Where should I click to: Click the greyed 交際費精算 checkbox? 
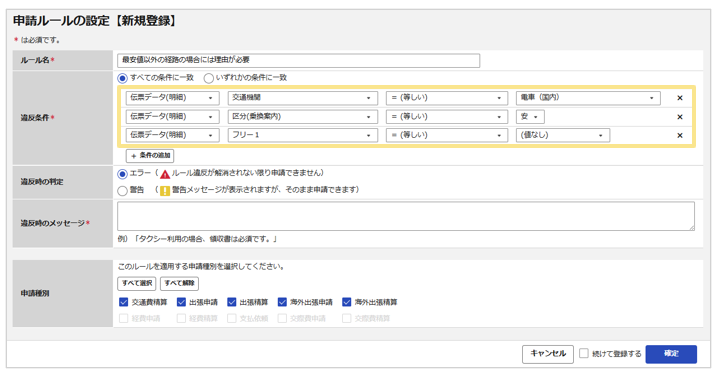(x=347, y=318)
